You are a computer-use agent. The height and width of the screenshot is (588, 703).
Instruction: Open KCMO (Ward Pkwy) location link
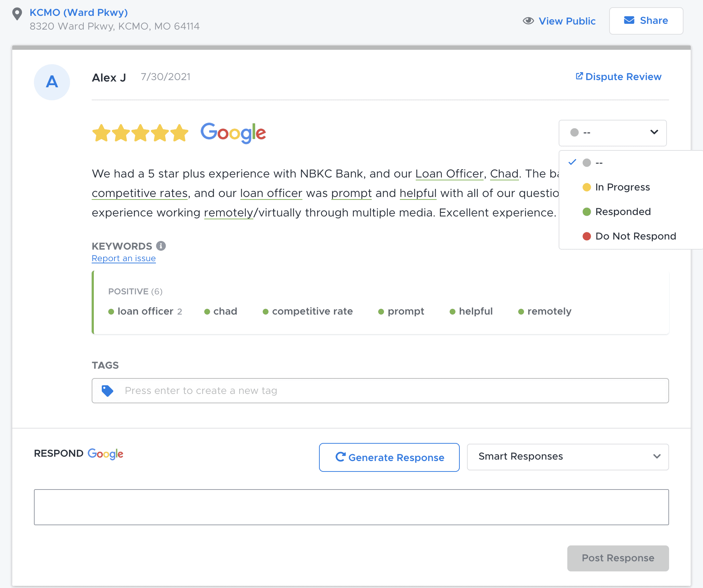click(79, 13)
